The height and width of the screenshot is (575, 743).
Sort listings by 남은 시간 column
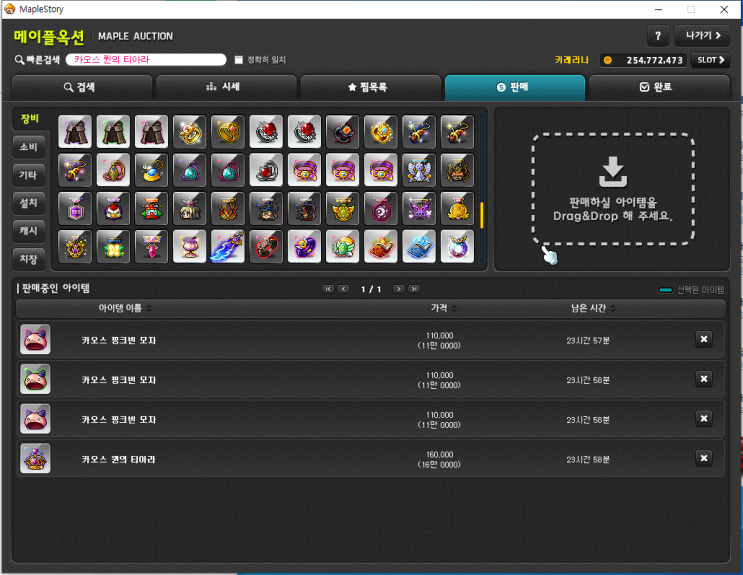593,308
